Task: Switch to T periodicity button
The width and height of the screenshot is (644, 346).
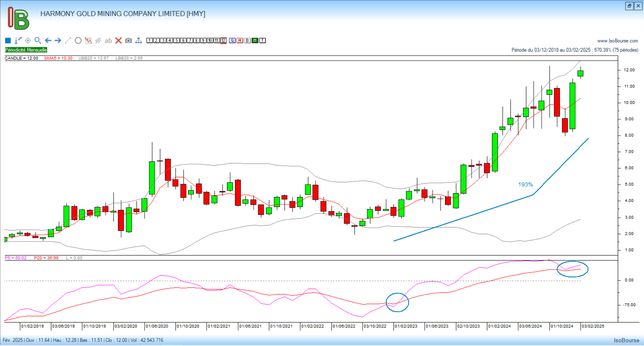Action: [263, 41]
